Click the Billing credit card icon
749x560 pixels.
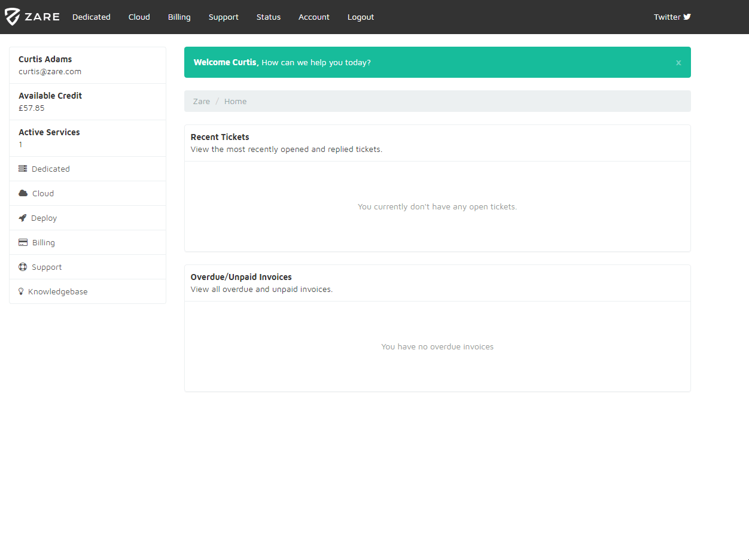23,242
